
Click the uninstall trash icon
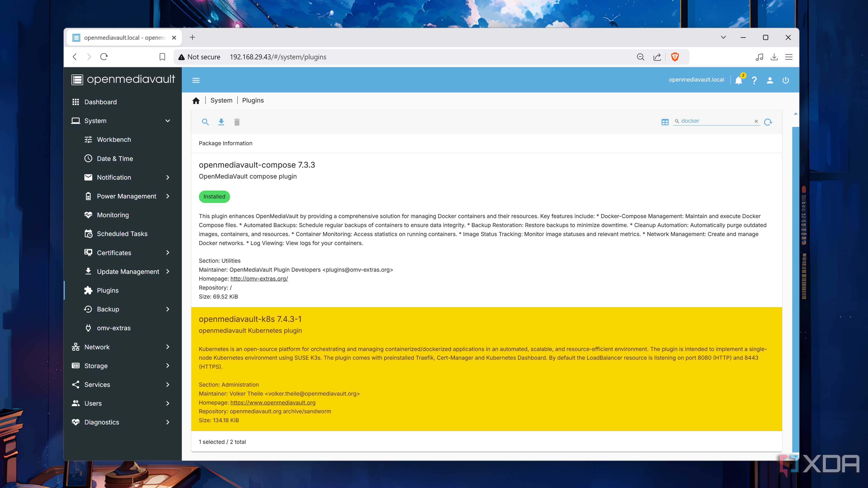coord(237,122)
